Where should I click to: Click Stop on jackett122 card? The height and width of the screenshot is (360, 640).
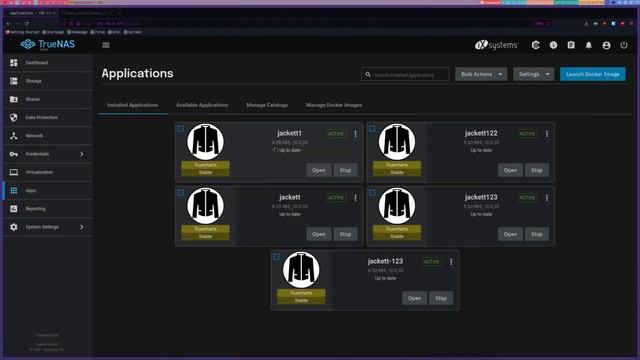pyautogui.click(x=537, y=170)
